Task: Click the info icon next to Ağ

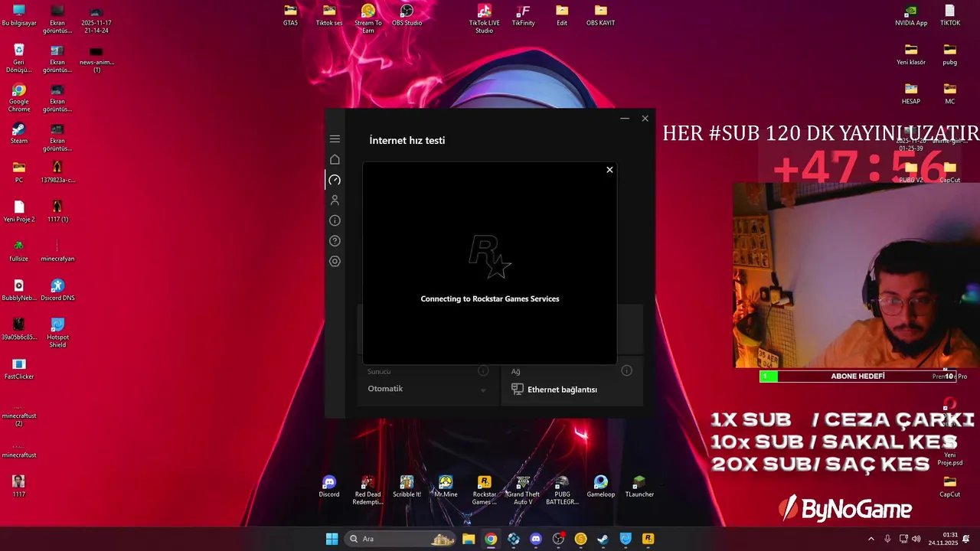Action: tap(626, 370)
